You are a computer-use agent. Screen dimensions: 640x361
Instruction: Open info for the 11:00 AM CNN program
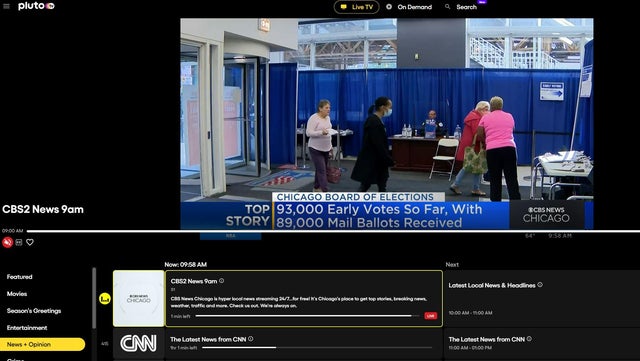coord(529,339)
